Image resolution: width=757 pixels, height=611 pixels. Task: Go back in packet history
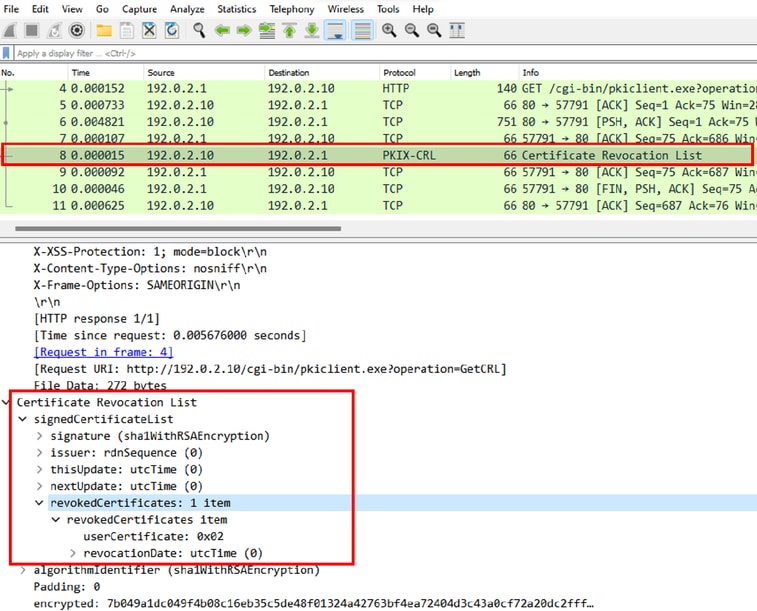pyautogui.click(x=222, y=30)
